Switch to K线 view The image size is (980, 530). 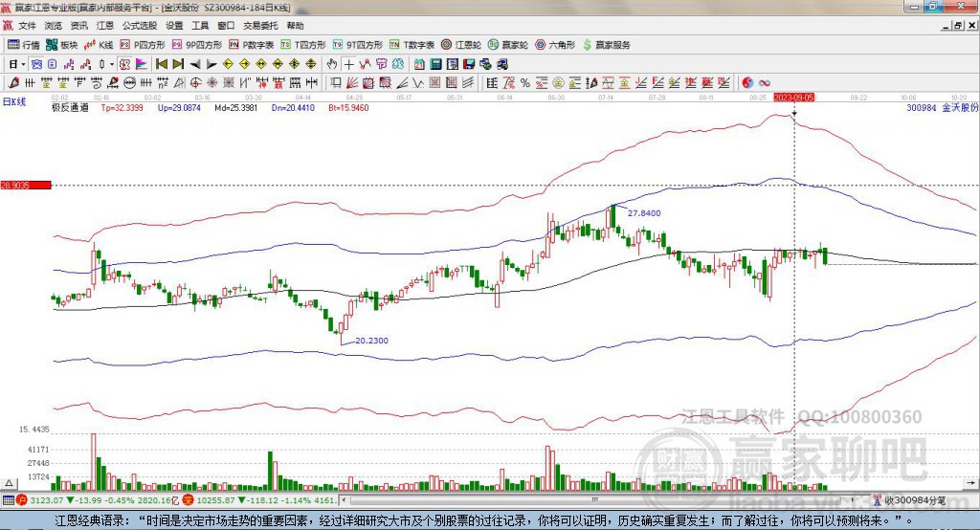[99, 45]
